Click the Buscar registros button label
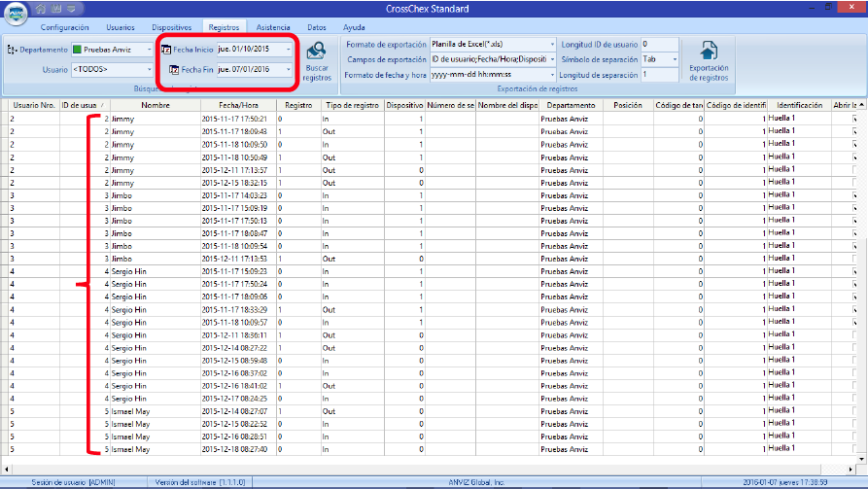868x489 pixels. pos(317,73)
